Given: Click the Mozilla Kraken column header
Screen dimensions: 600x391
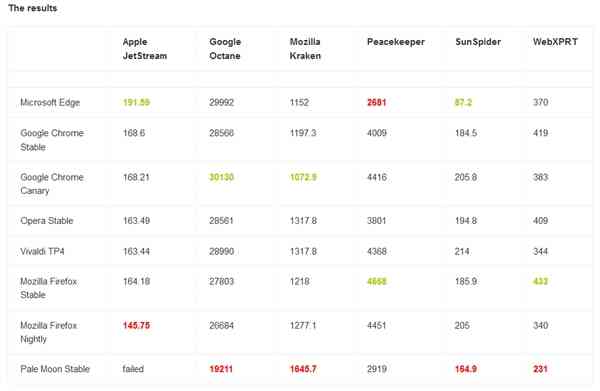Looking at the screenshot, I should point(305,49).
